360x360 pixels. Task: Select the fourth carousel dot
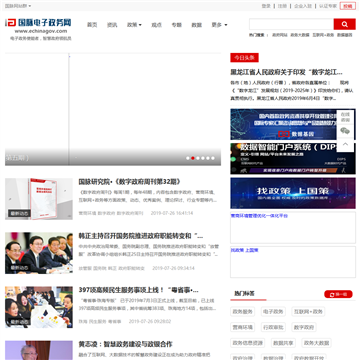[x=203, y=158]
